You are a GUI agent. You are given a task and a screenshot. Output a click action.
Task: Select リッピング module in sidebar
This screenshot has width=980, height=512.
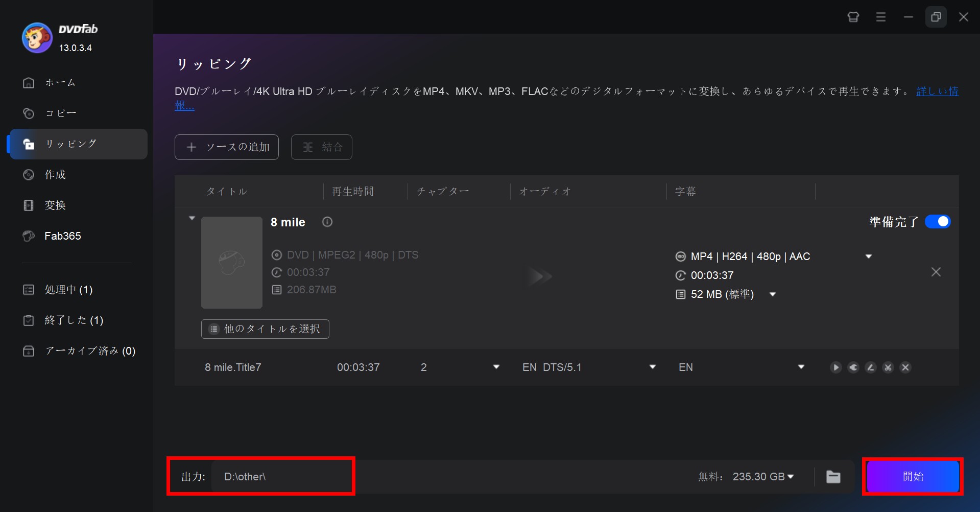[78, 144]
